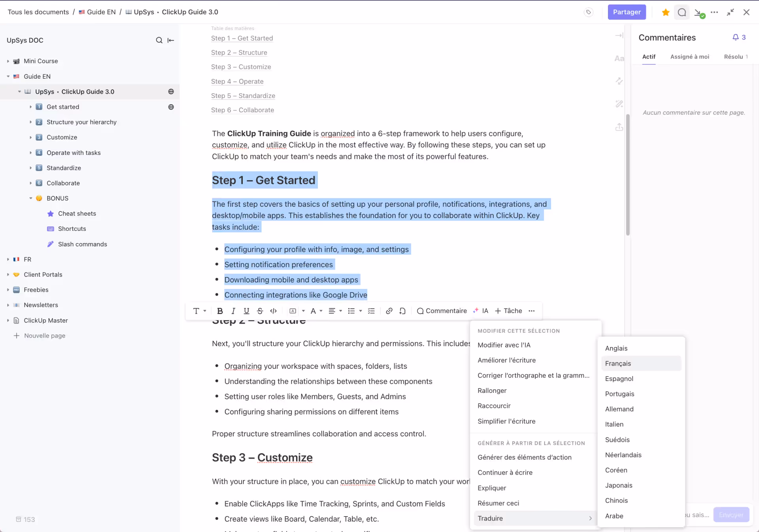Collapse the Guide EN tree item

click(x=8, y=77)
